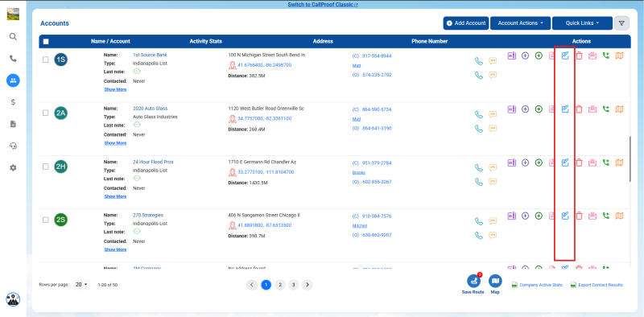The image size is (644, 317).
Task: Check the box for 1st Source Bank
Action: click(46, 60)
